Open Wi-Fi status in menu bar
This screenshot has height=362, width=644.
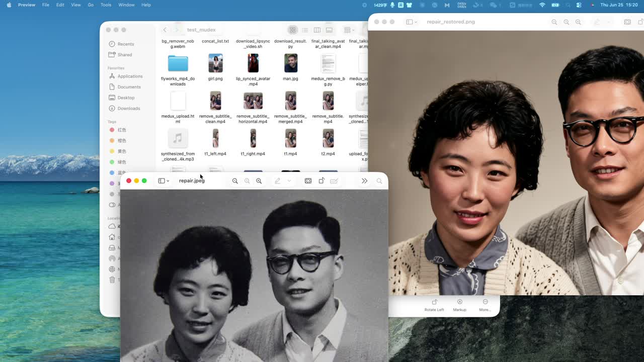point(542,5)
